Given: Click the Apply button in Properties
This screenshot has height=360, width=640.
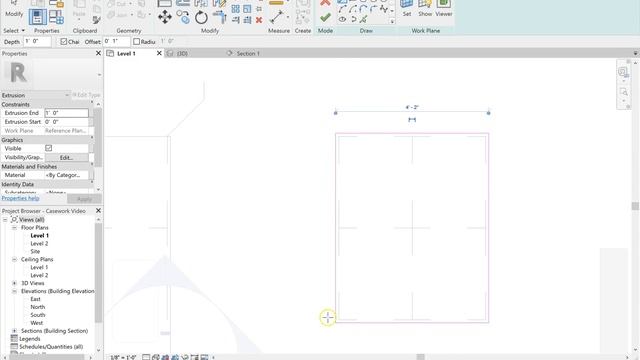Looking at the screenshot, I should (x=84, y=199).
